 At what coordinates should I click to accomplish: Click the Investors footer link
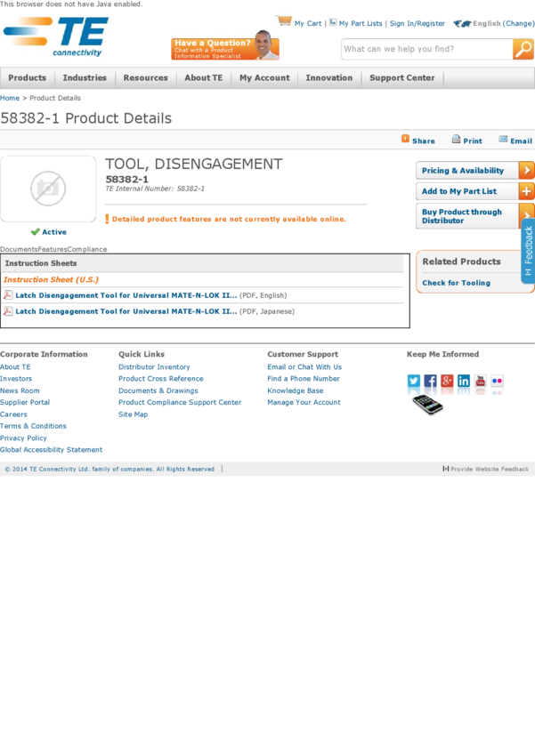(16, 379)
